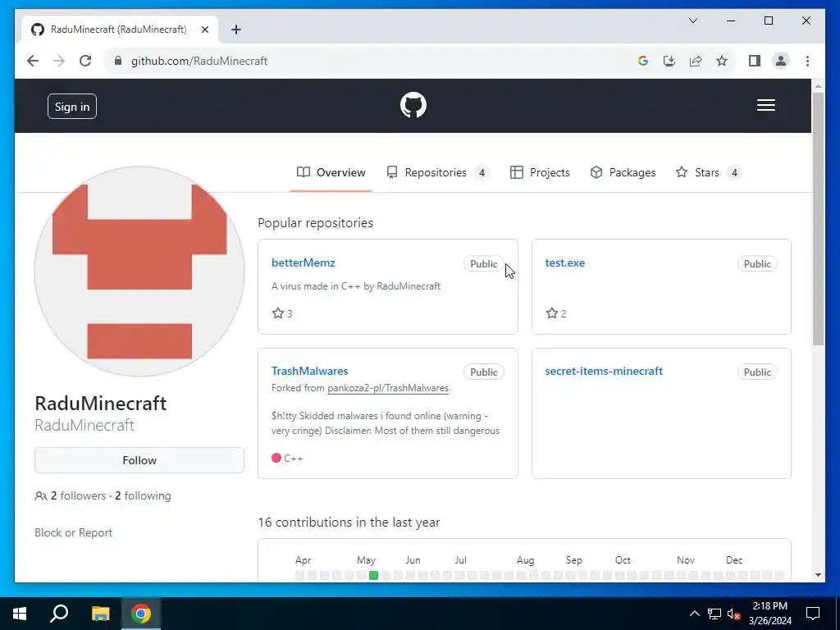This screenshot has height=630, width=840.
Task: View the Stars tab
Action: (x=708, y=172)
